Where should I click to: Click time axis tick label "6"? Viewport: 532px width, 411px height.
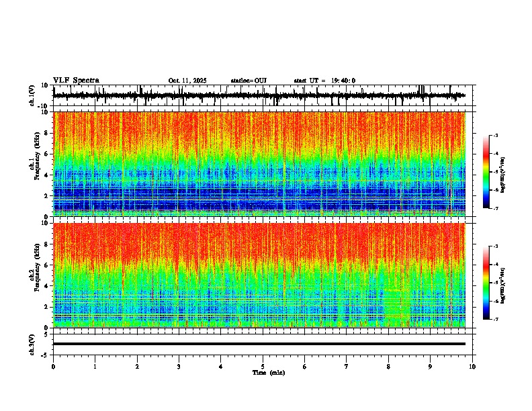point(305,367)
